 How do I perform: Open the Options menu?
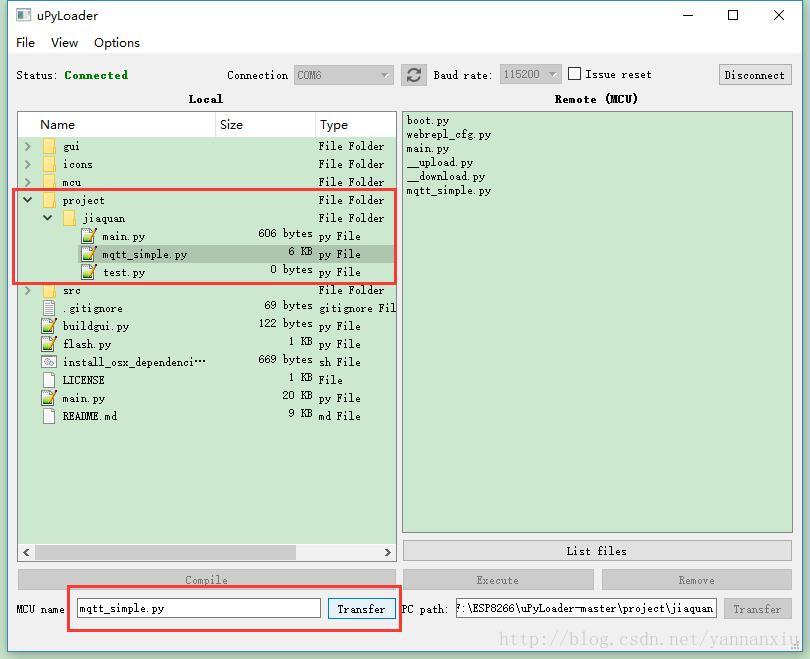[x=117, y=42]
